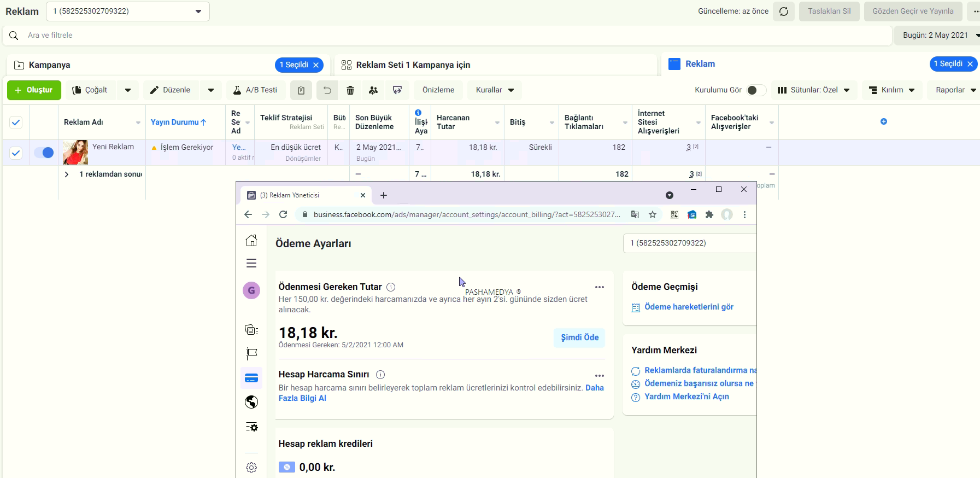The width and height of the screenshot is (980, 478).
Task: Open the browser extensions puzzle icon
Action: [709, 214]
